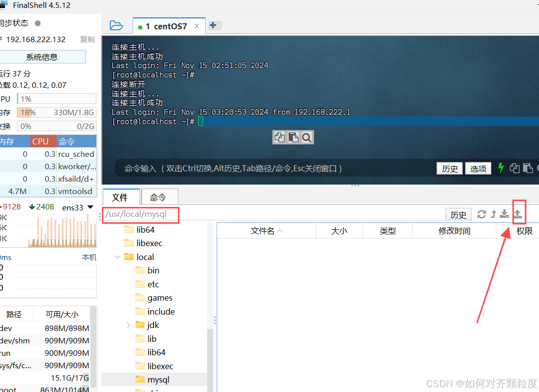
Task: Sort by 修改时间 column header
Action: 454,231
